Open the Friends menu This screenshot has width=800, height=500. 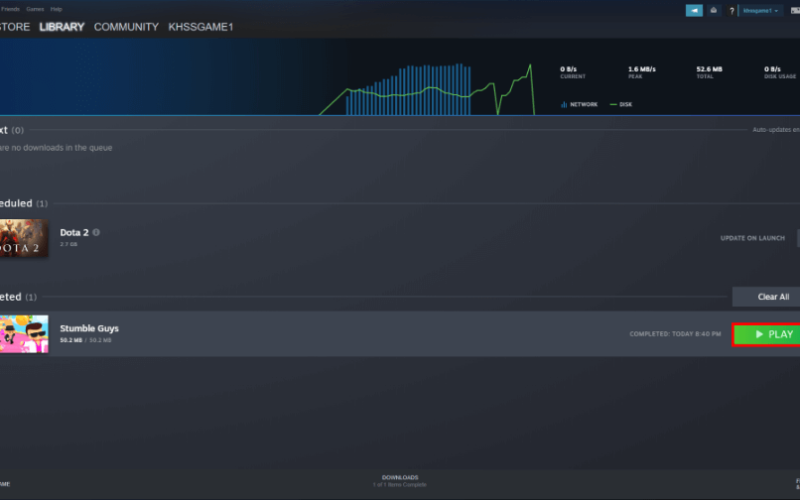pyautogui.click(x=10, y=9)
